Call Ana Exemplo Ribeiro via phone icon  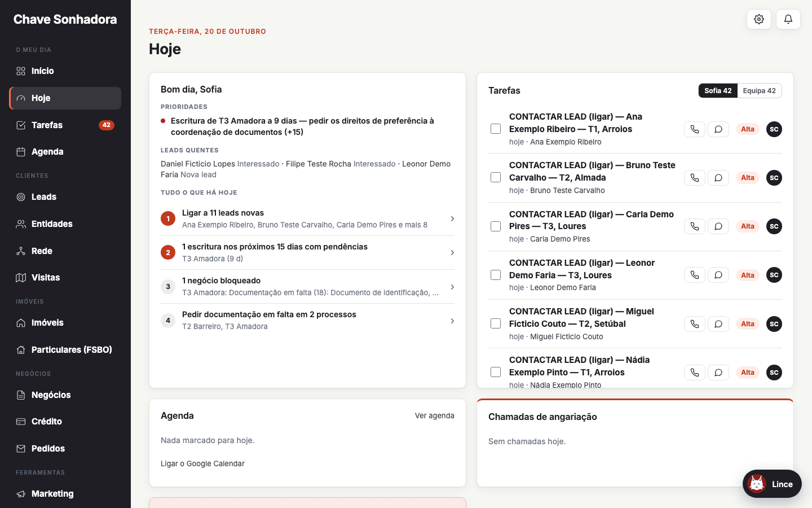(695, 129)
